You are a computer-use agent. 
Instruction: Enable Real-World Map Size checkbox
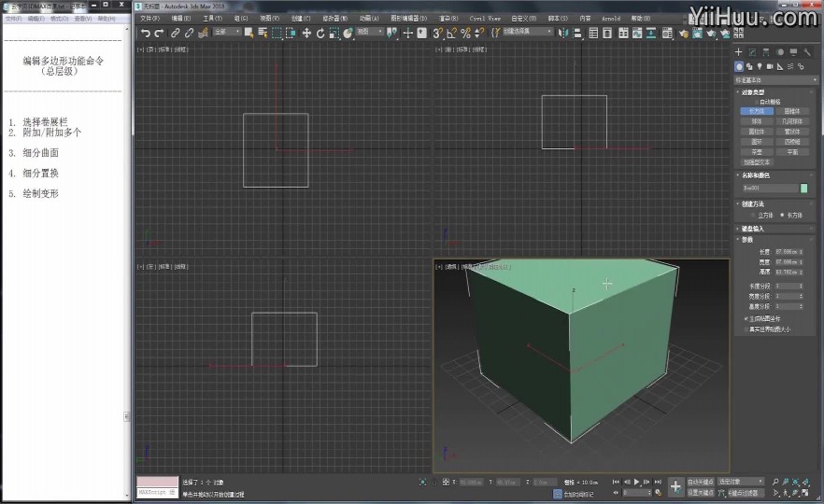tap(746, 329)
